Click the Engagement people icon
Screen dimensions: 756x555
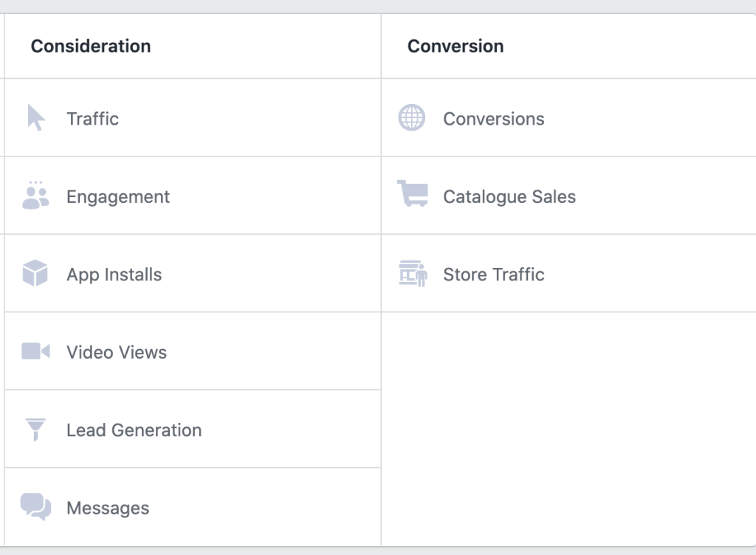[x=35, y=196]
